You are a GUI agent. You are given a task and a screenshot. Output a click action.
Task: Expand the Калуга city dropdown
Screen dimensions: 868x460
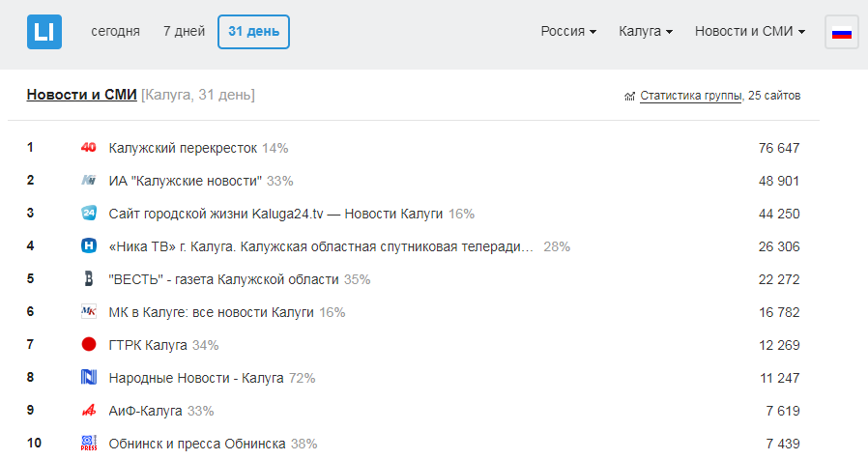[646, 32]
